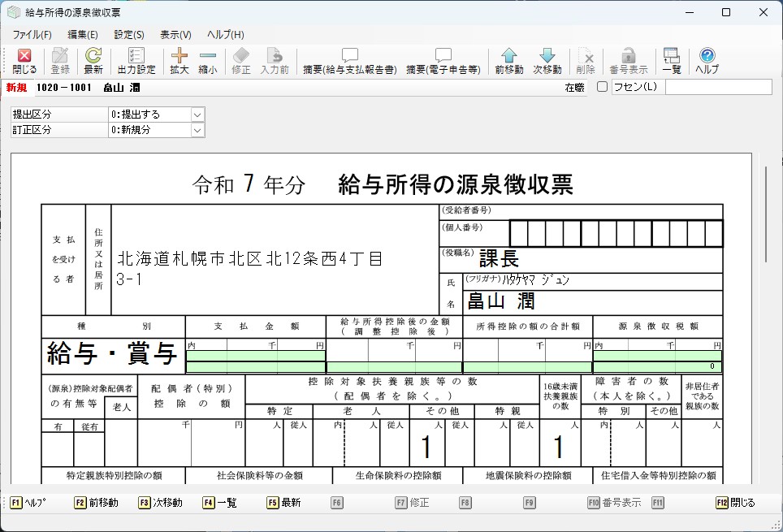This screenshot has height=532, width=783.
Task: Expand the 訂正区分 dropdown
Action: point(197,130)
